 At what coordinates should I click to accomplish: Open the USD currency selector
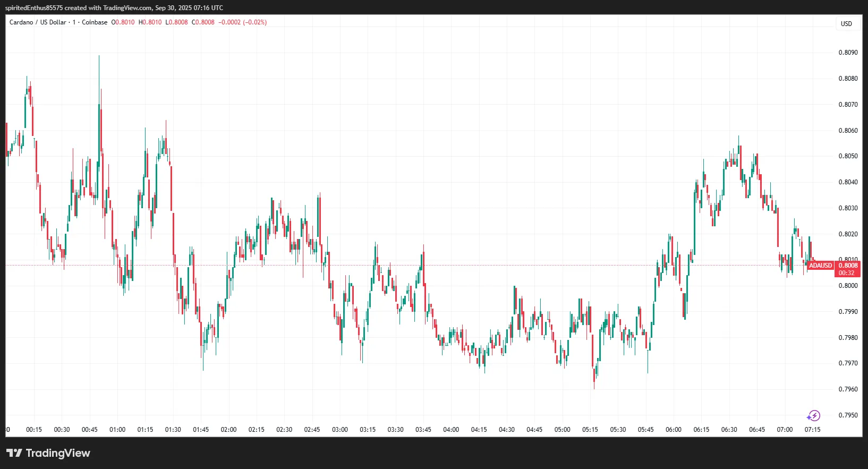pos(846,24)
